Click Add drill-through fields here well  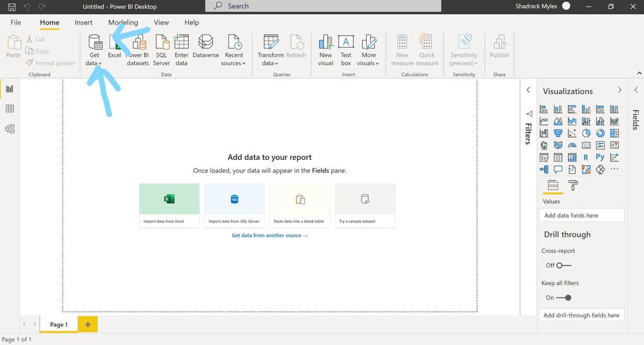[x=581, y=315]
